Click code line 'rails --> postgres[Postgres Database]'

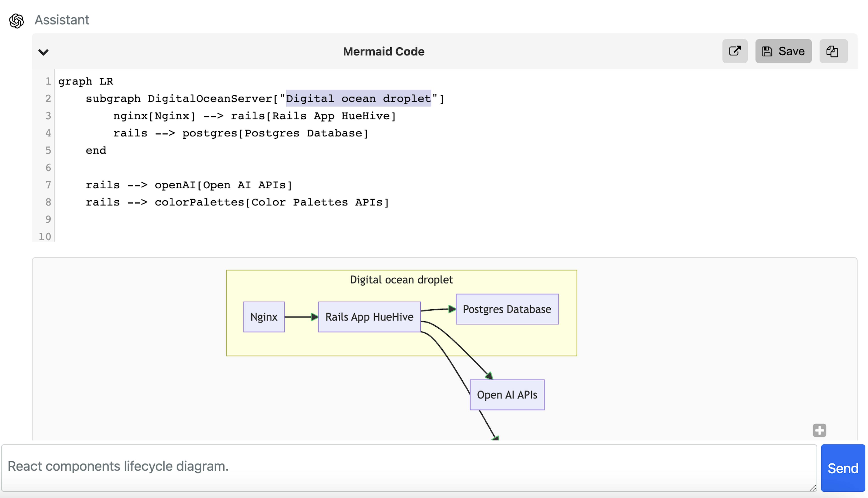[x=241, y=133]
